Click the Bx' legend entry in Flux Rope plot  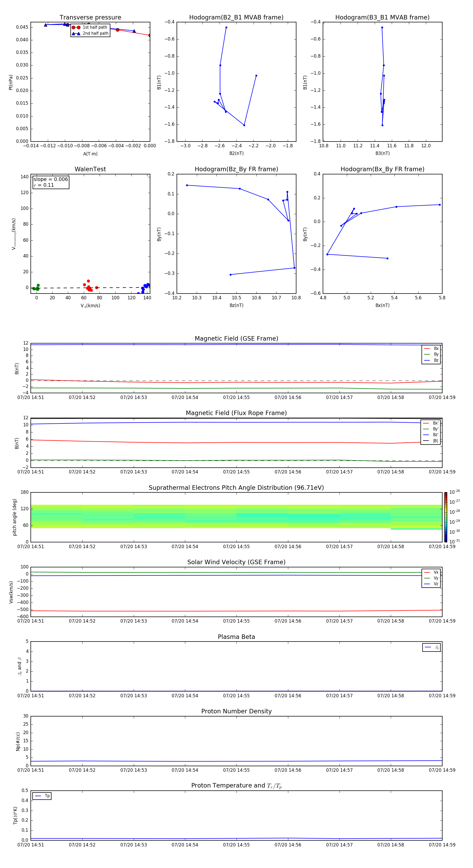[x=431, y=423]
